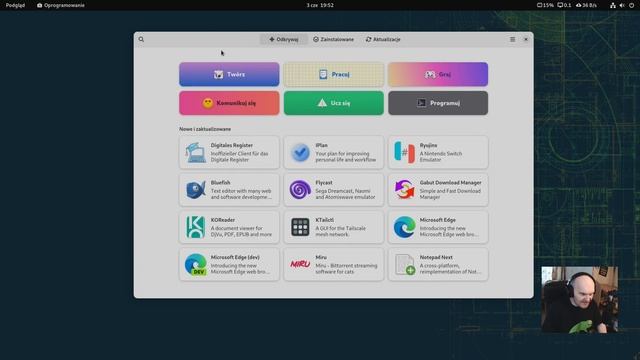Click the Microsoft Edge (dev) icon
The height and width of the screenshot is (360, 640).
196,264
